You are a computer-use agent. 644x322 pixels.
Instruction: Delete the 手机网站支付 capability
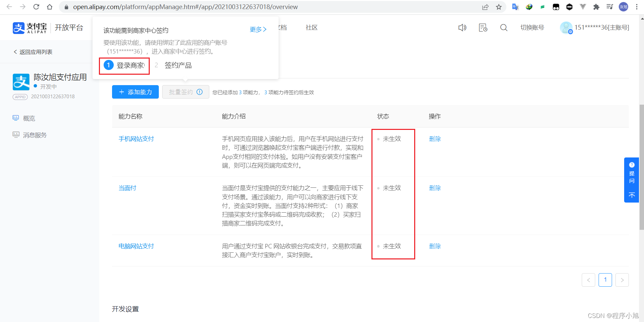(435, 139)
